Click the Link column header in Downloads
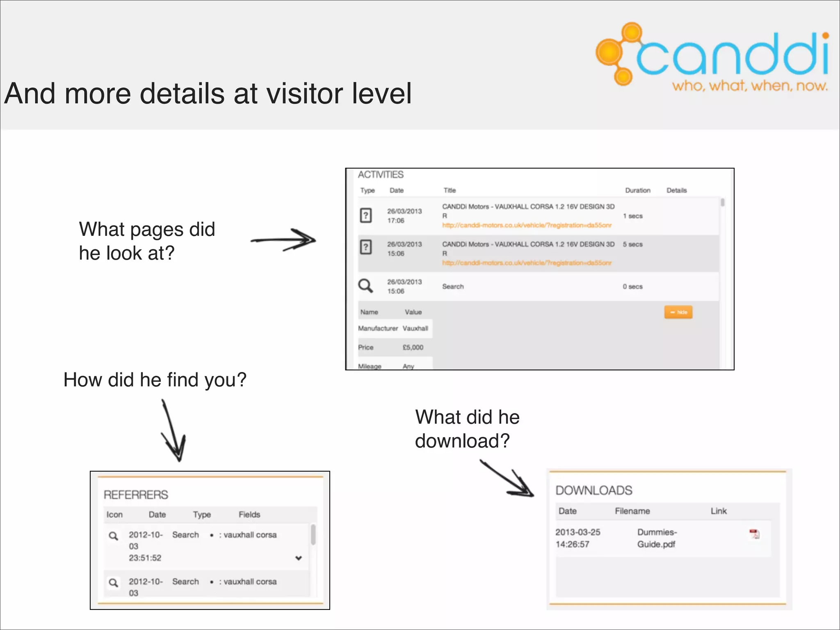Viewport: 840px width, 630px height. pyautogui.click(x=719, y=511)
